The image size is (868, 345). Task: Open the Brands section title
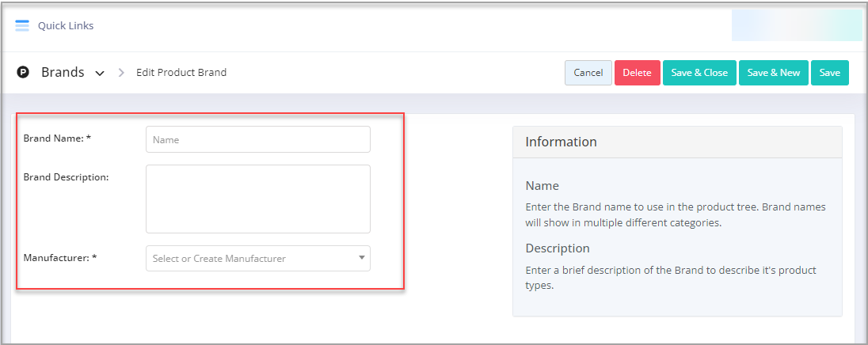[x=63, y=73]
